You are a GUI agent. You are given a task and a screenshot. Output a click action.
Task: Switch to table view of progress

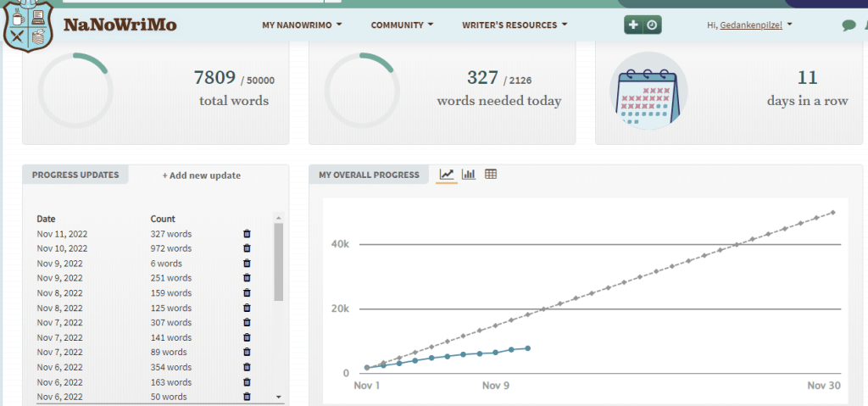point(491,175)
